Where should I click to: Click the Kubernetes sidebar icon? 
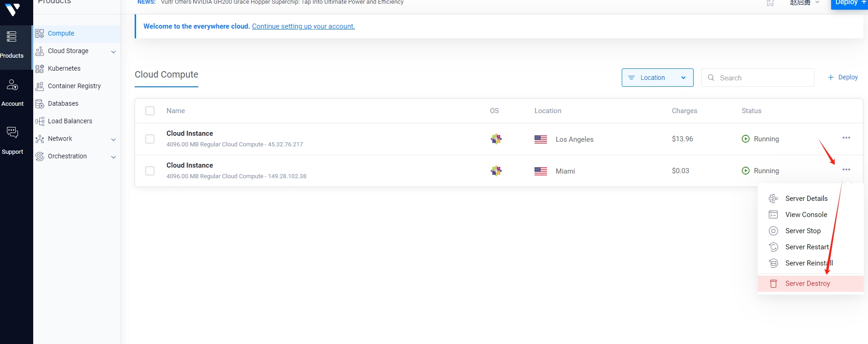[x=40, y=68]
